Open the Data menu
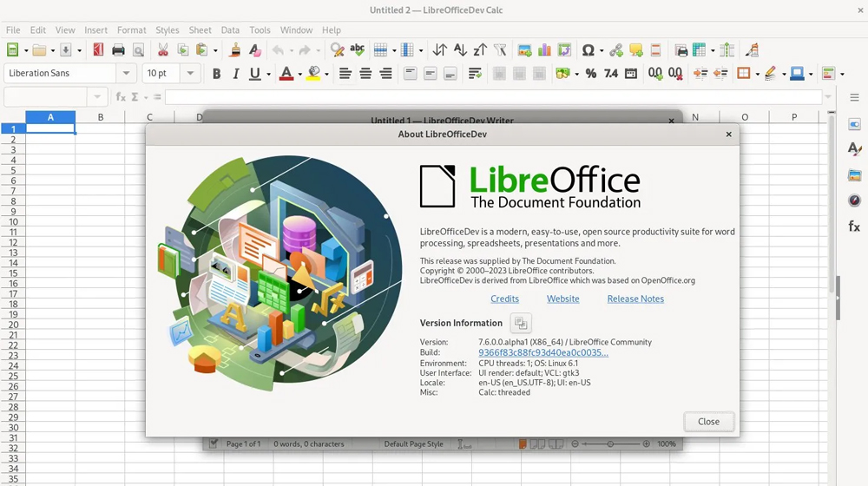 pos(230,30)
